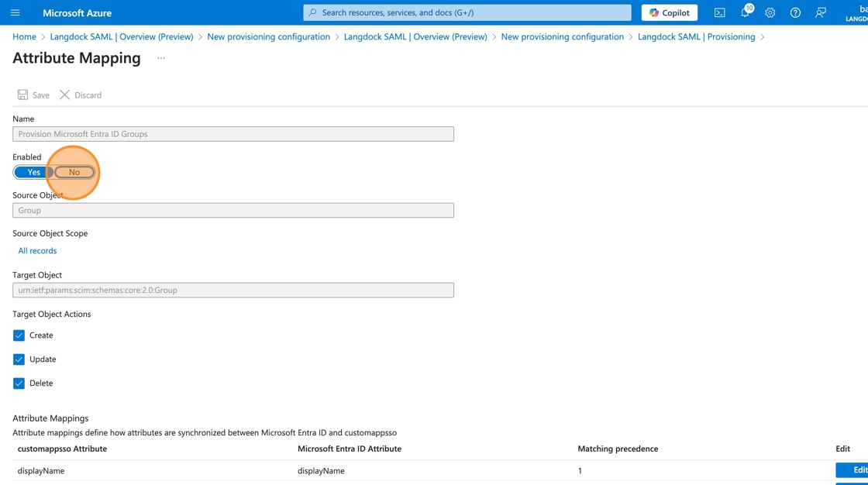Set Enabled toggle to No
This screenshot has height=485, width=868.
74,172
